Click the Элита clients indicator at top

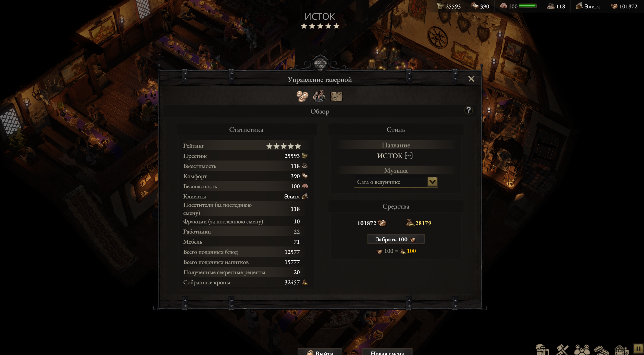click(588, 6)
